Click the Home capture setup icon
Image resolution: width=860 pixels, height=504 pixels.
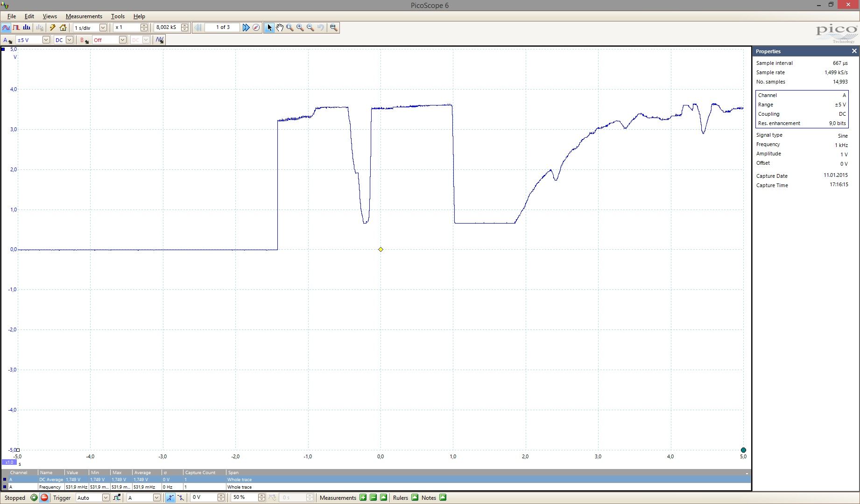tap(63, 28)
